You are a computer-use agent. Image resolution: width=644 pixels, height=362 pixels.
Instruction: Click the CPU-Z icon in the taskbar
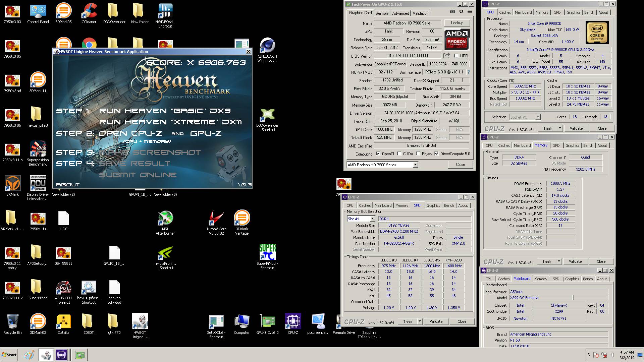click(62, 355)
